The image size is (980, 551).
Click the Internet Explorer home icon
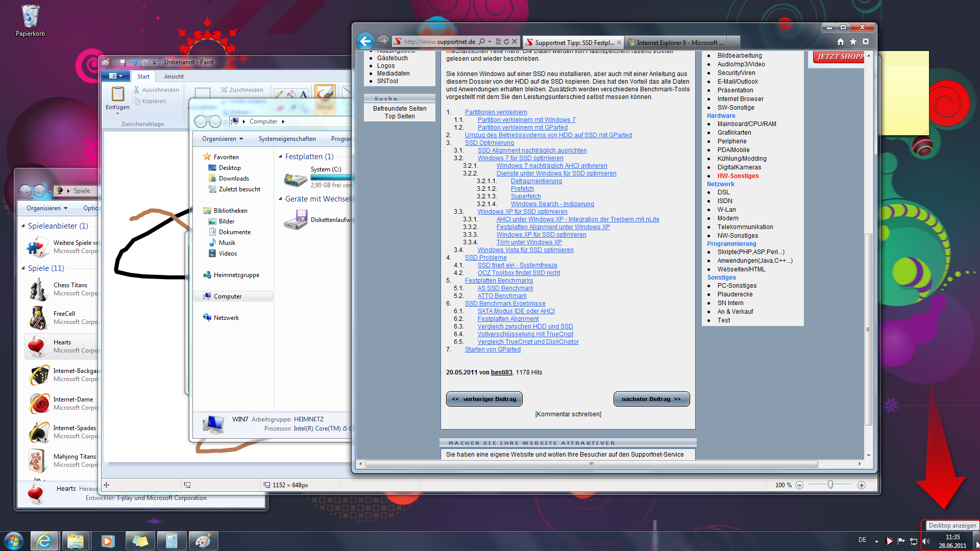click(x=841, y=42)
